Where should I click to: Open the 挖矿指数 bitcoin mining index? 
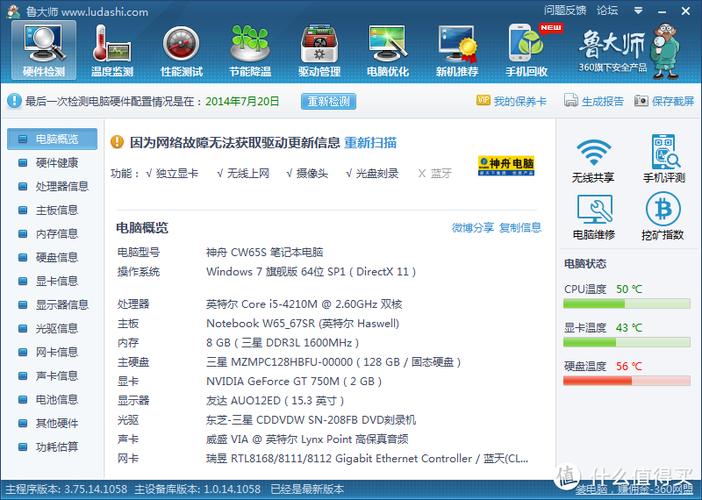663,216
